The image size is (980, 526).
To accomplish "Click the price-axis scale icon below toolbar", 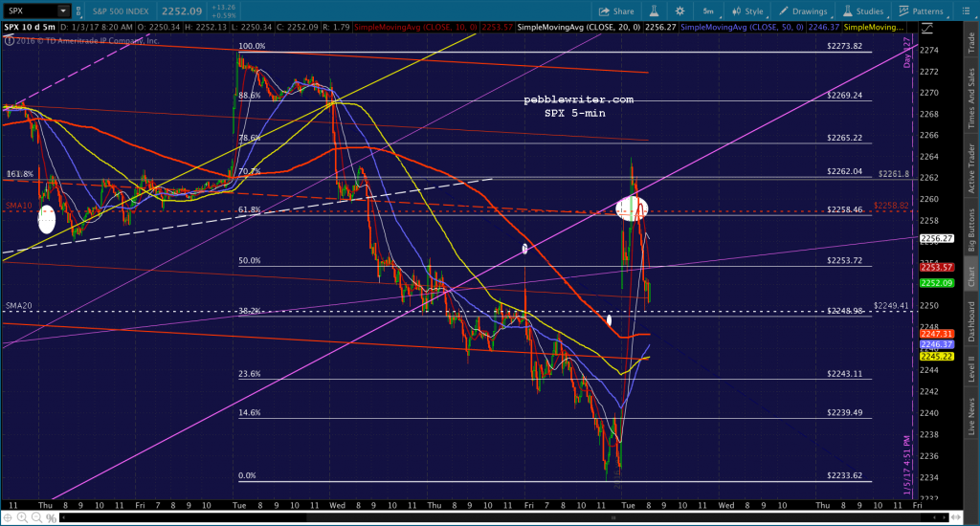I will (x=926, y=28).
